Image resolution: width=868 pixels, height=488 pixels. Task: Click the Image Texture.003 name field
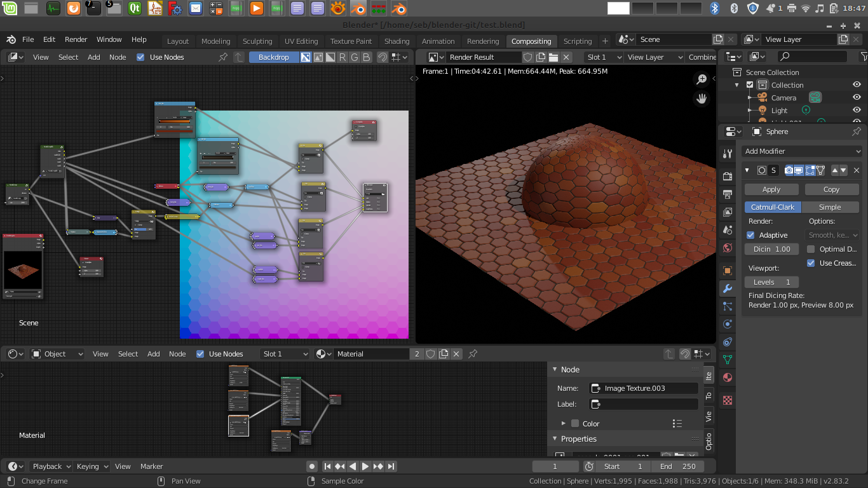tap(643, 388)
